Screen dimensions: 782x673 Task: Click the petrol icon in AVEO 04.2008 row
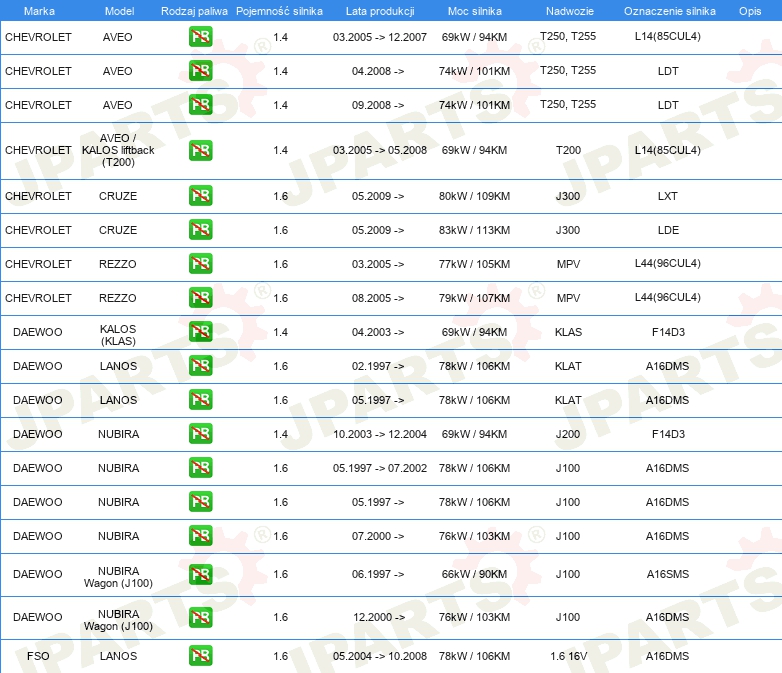200,70
